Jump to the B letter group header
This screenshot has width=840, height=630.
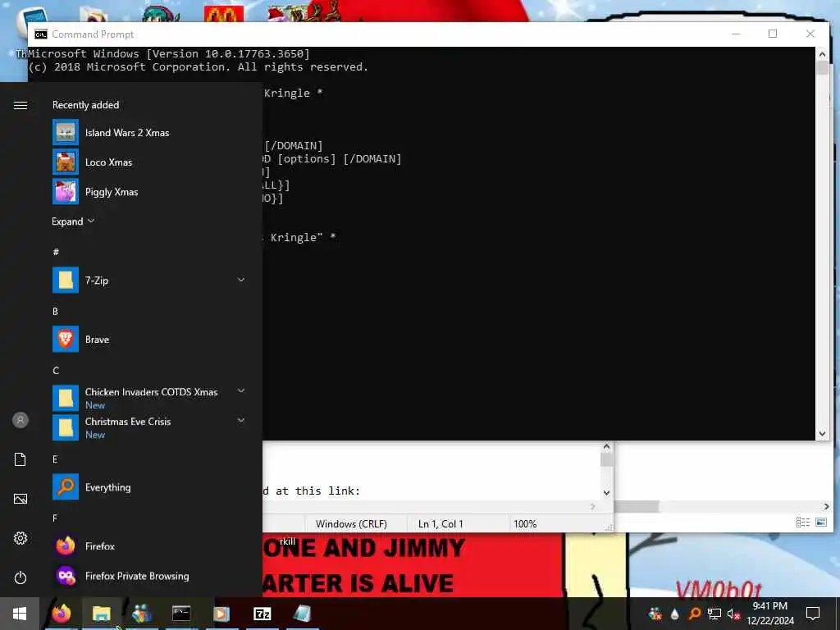[x=55, y=311]
